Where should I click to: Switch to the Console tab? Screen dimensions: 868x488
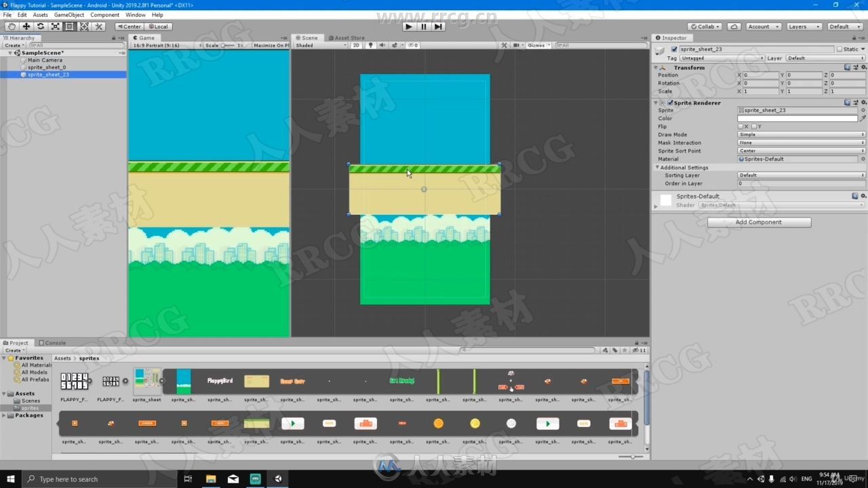(x=53, y=343)
